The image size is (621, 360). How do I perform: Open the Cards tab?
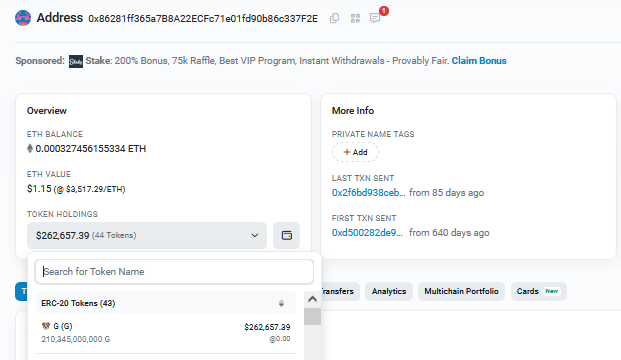pyautogui.click(x=539, y=291)
